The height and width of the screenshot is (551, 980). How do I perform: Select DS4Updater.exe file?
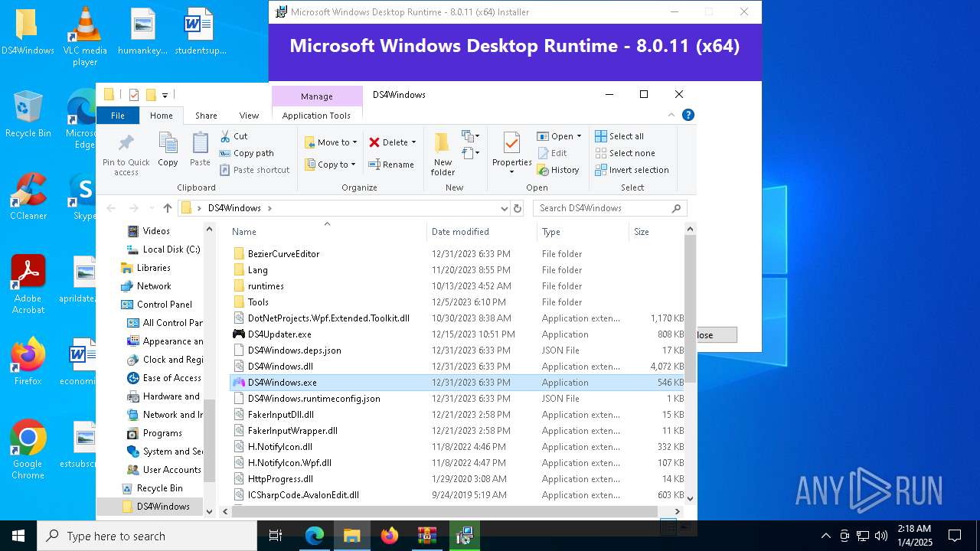[456, 334]
